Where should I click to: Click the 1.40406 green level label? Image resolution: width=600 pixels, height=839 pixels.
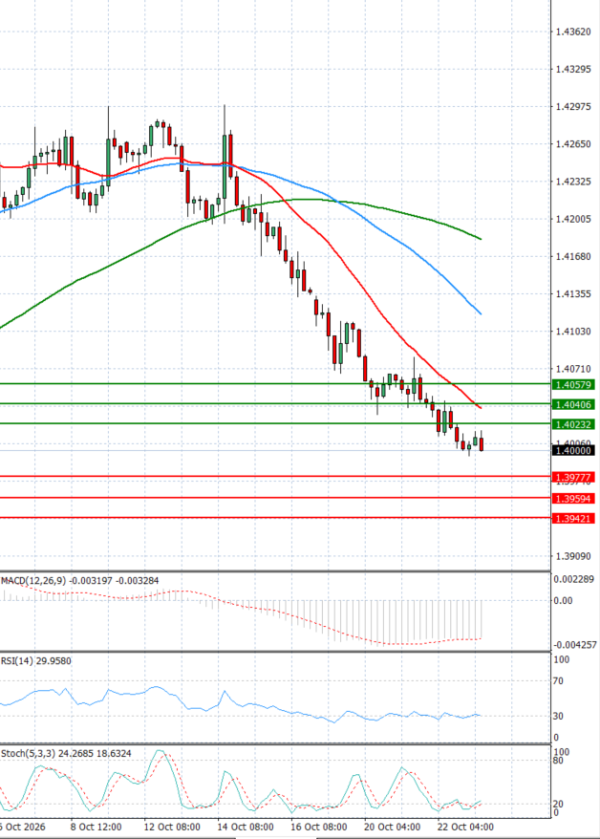573,405
